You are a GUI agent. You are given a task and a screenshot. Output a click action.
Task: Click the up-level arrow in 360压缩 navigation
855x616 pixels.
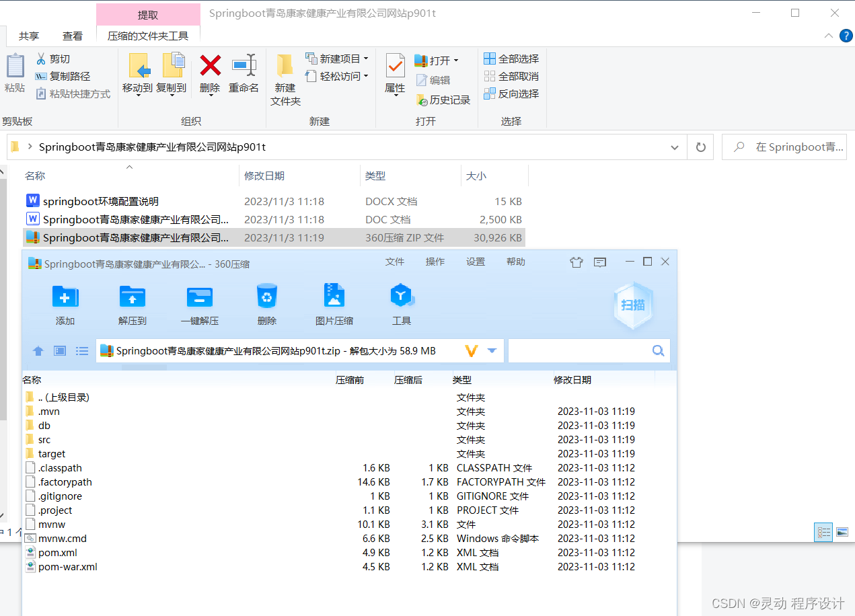pyautogui.click(x=38, y=351)
